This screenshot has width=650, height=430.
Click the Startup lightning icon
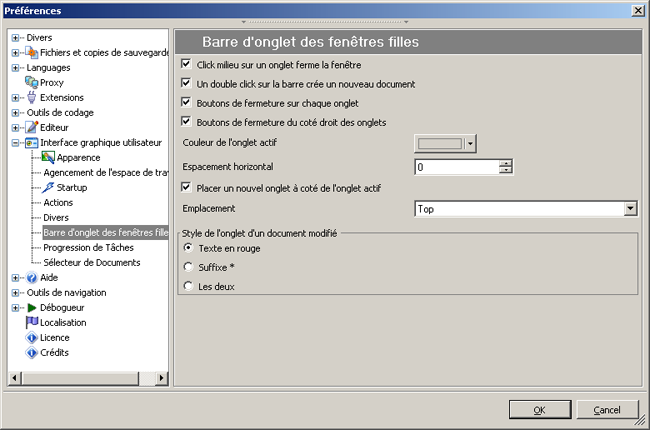[48, 187]
